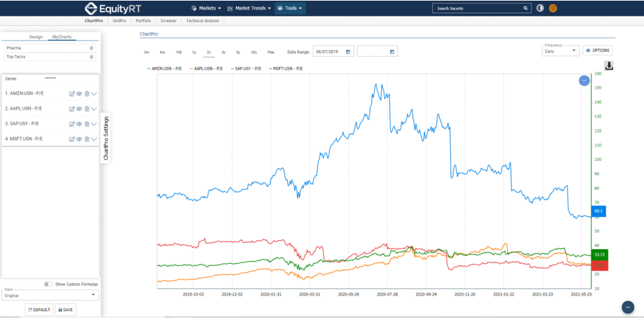Delete the AMZN:USN - P/E series
Screen dimensions: 644x318
tap(86, 94)
